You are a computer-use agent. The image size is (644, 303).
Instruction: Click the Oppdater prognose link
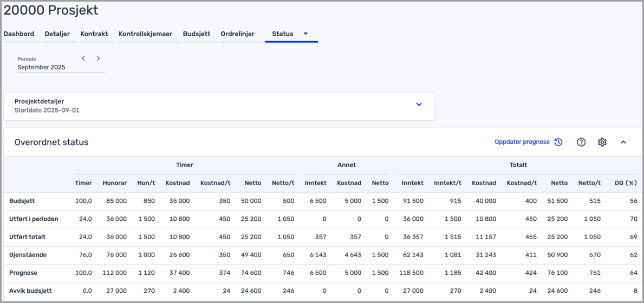(x=522, y=142)
